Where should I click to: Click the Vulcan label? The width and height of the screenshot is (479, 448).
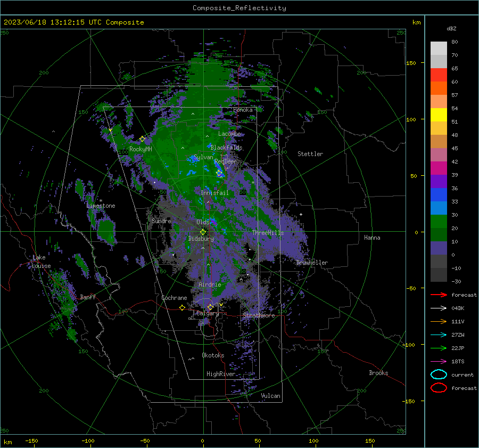pyautogui.click(x=270, y=396)
